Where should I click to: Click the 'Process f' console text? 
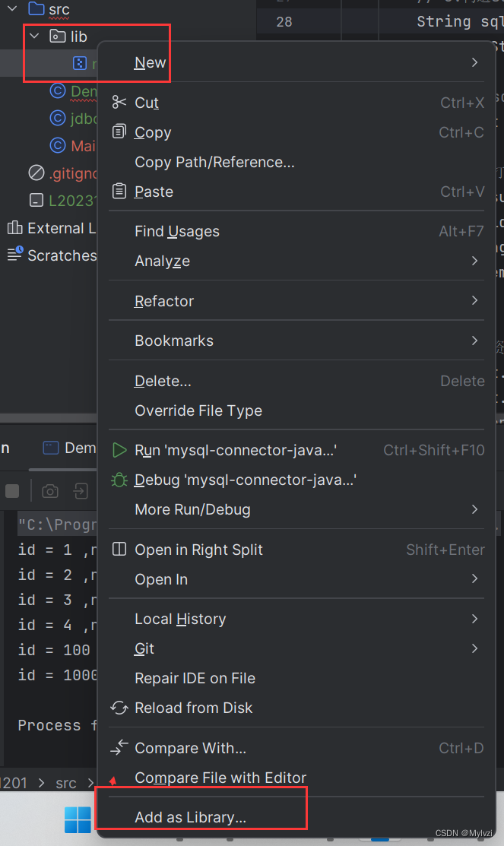point(57,725)
